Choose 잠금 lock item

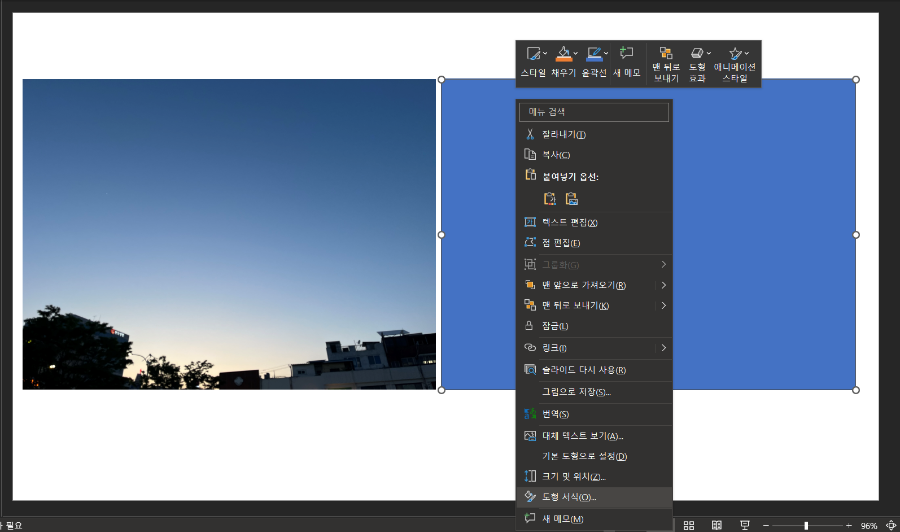[594, 326]
